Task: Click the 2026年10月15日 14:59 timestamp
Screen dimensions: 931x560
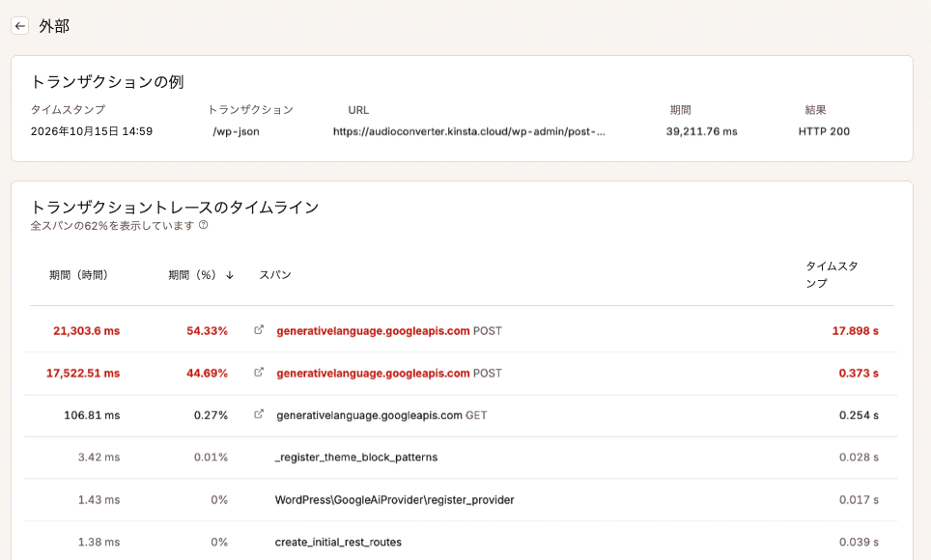Action: pos(92,131)
